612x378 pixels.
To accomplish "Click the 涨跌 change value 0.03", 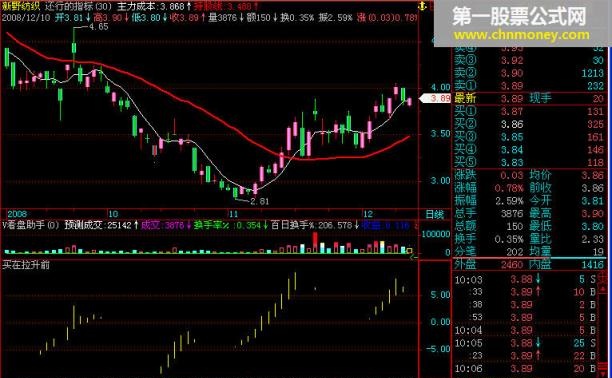I will [512, 175].
